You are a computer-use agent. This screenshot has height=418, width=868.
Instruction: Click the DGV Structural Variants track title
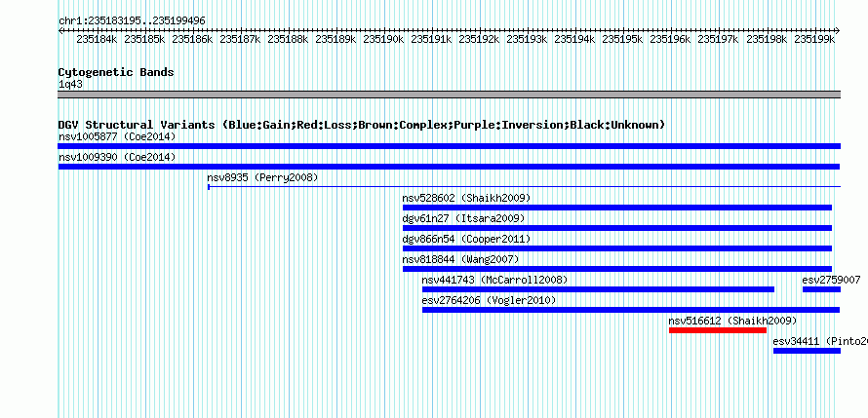(x=362, y=125)
